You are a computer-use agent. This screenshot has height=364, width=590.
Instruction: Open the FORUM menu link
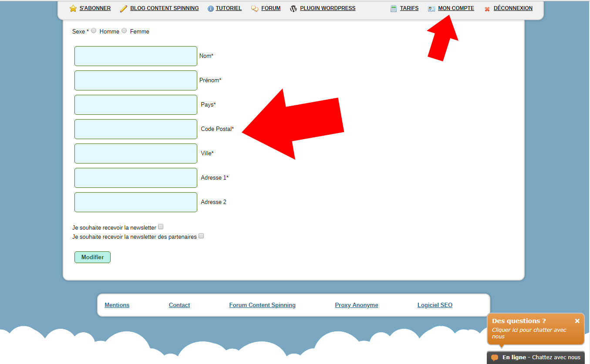pyautogui.click(x=271, y=8)
